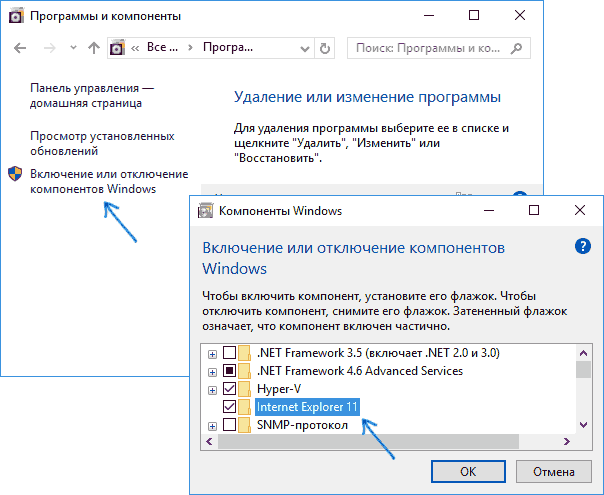Check the SNMP-протокол checkbox
Viewport: 604px width, 495px height.
pos(230,425)
